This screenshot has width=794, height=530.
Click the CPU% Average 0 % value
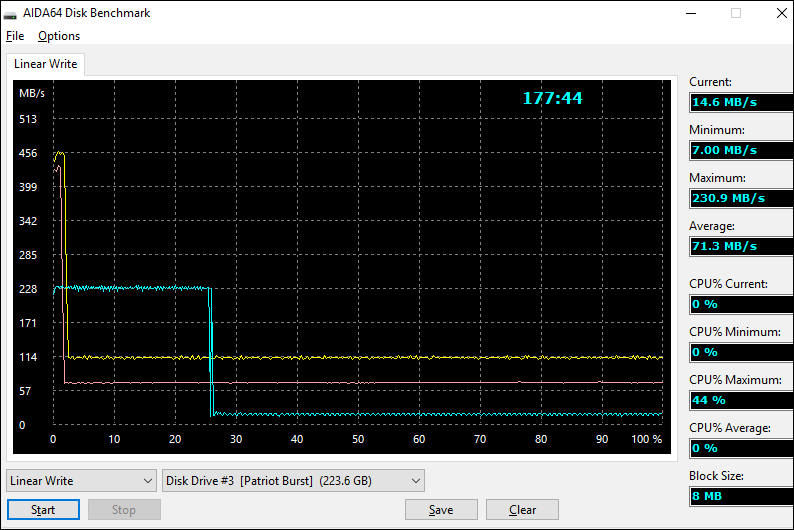742,449
